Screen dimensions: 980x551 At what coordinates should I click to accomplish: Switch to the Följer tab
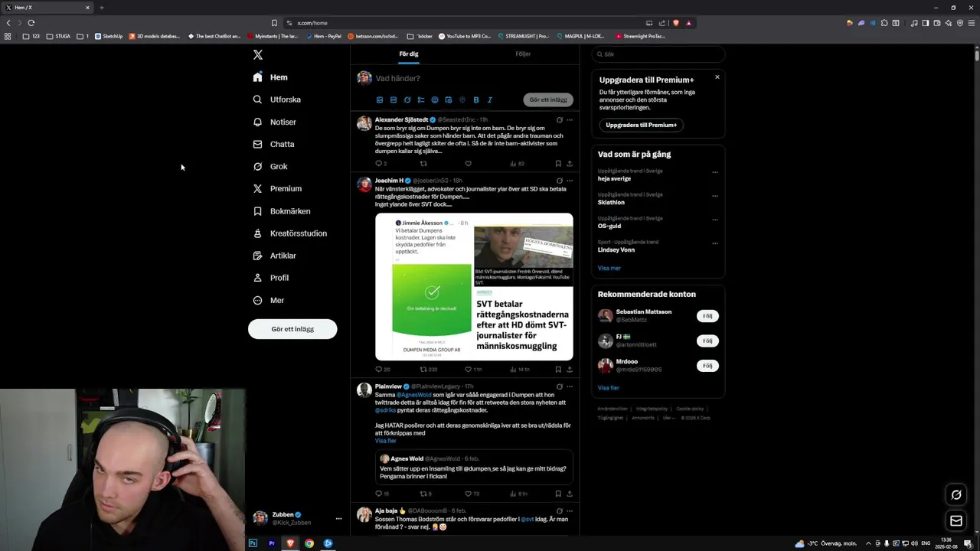[x=523, y=54]
